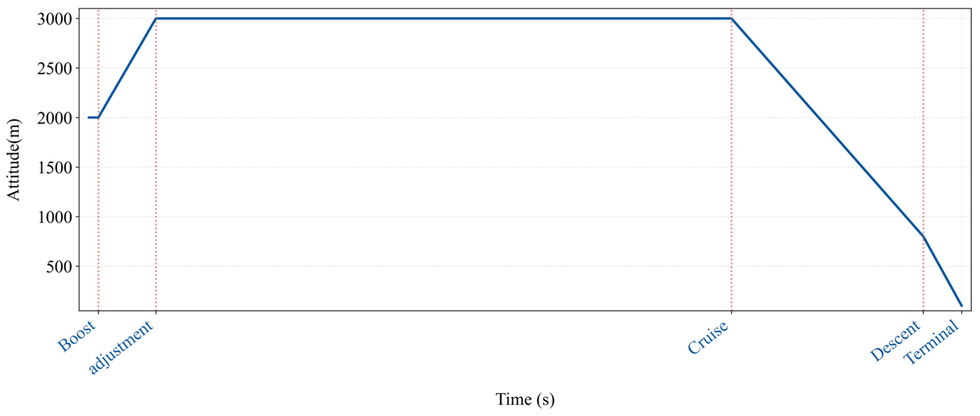This screenshot has width=980, height=416.
Task: Click the rising blue segment after Boost
Action: [x=127, y=68]
